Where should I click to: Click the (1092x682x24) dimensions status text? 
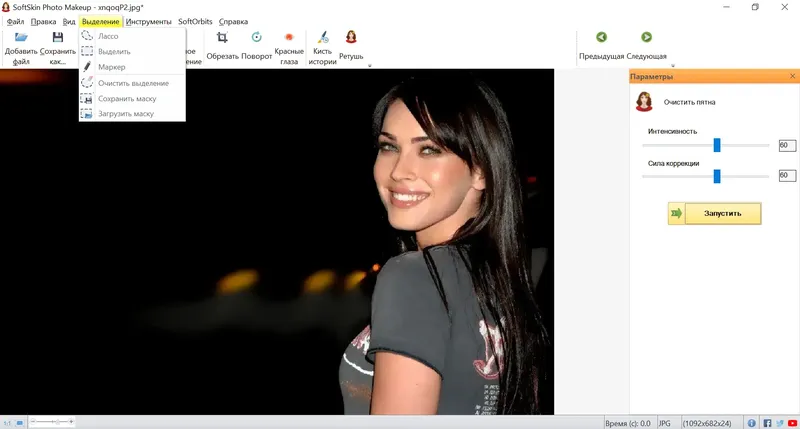pos(707,423)
